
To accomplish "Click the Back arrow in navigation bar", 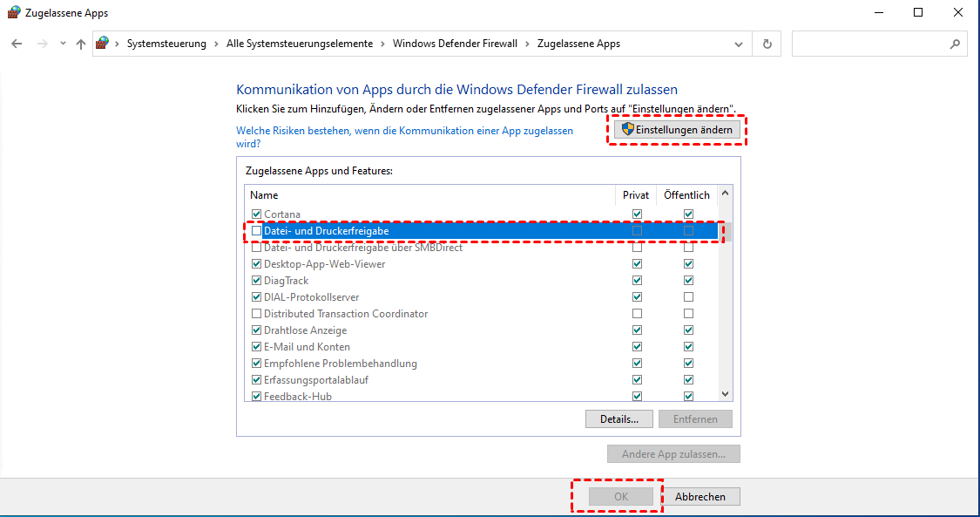I will click(x=17, y=44).
